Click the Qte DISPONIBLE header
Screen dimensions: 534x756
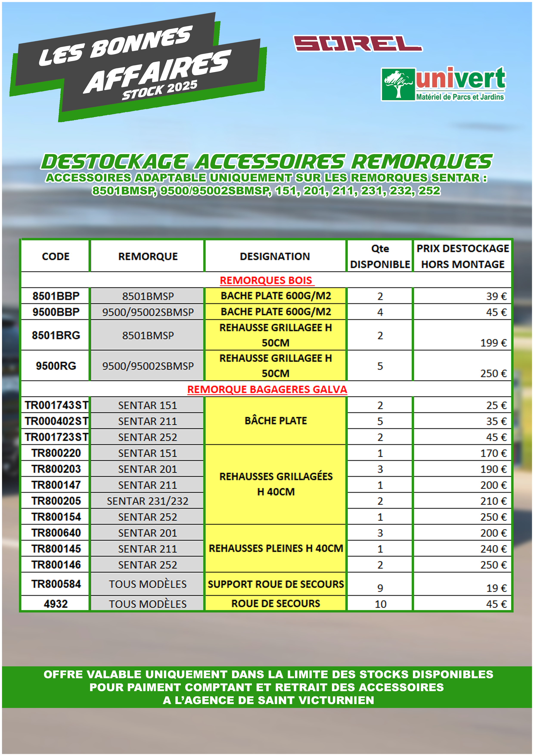pyautogui.click(x=380, y=256)
